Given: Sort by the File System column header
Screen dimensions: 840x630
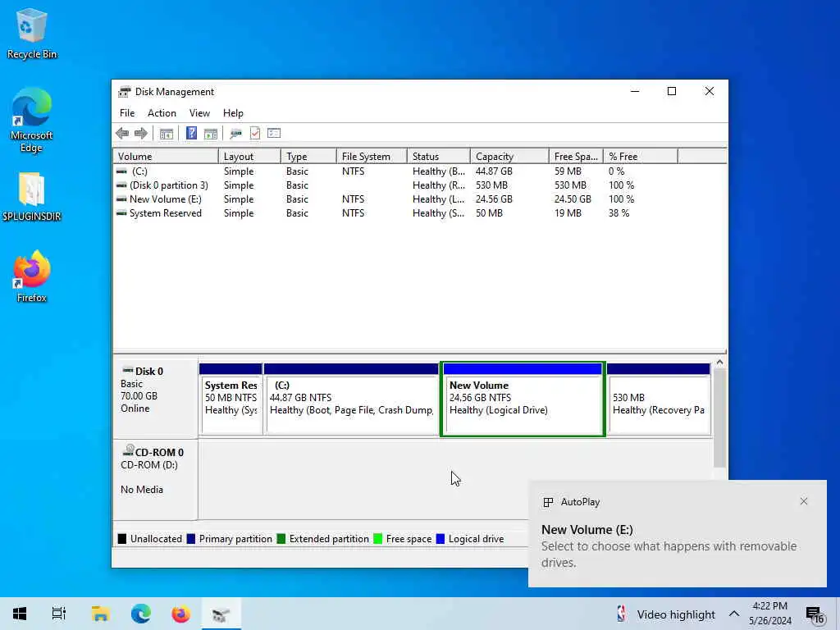Looking at the screenshot, I should (372, 157).
